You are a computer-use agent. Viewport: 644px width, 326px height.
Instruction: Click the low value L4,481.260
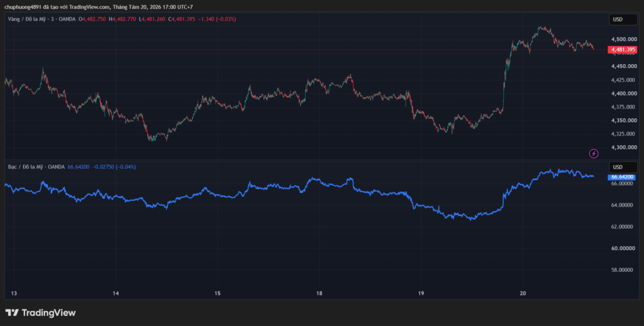152,19
